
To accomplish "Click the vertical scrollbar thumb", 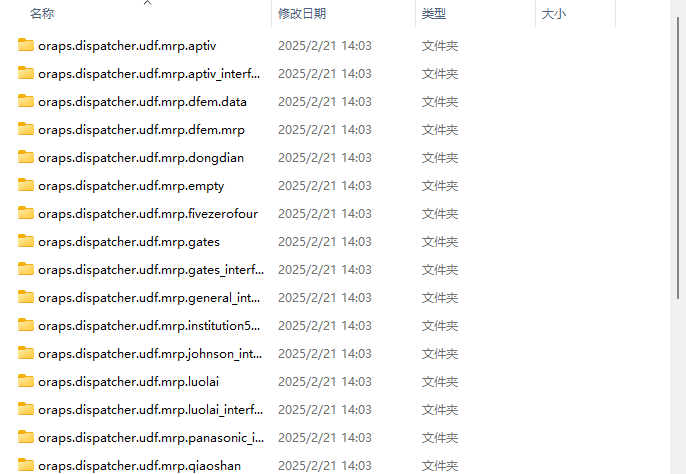I will pyautogui.click(x=678, y=158).
